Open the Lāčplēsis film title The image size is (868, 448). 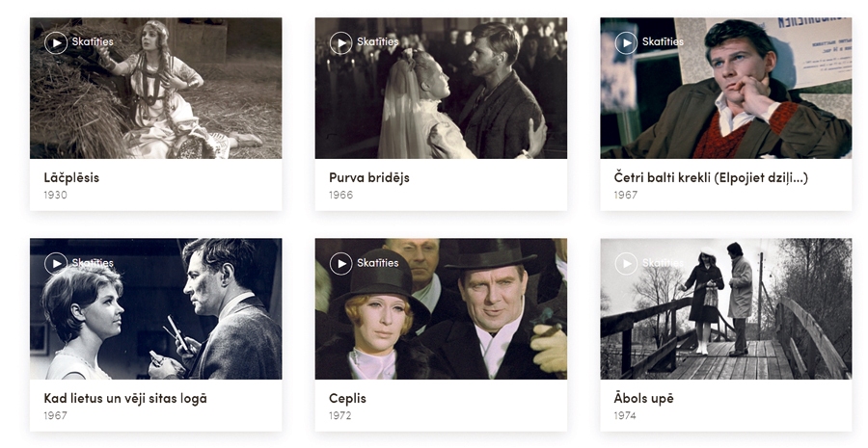point(71,177)
